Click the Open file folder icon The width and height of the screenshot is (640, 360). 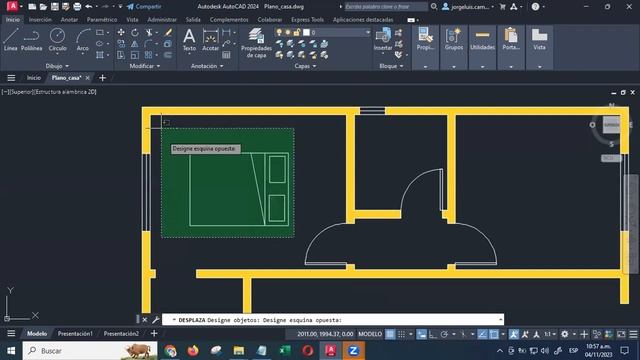tap(43, 7)
